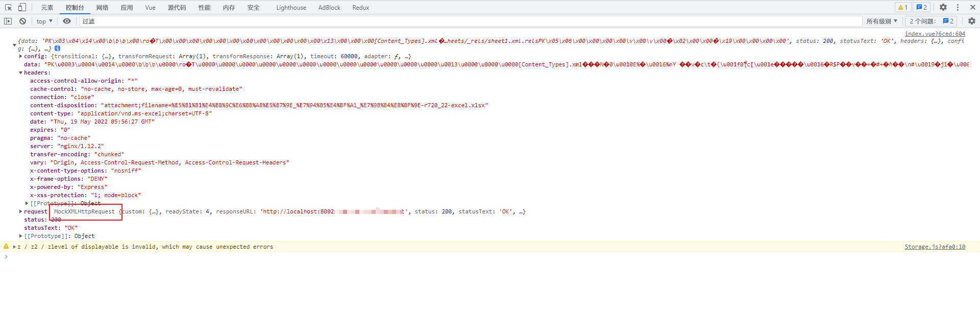Collapse the headers property arrow
980x312 pixels.
(x=21, y=73)
